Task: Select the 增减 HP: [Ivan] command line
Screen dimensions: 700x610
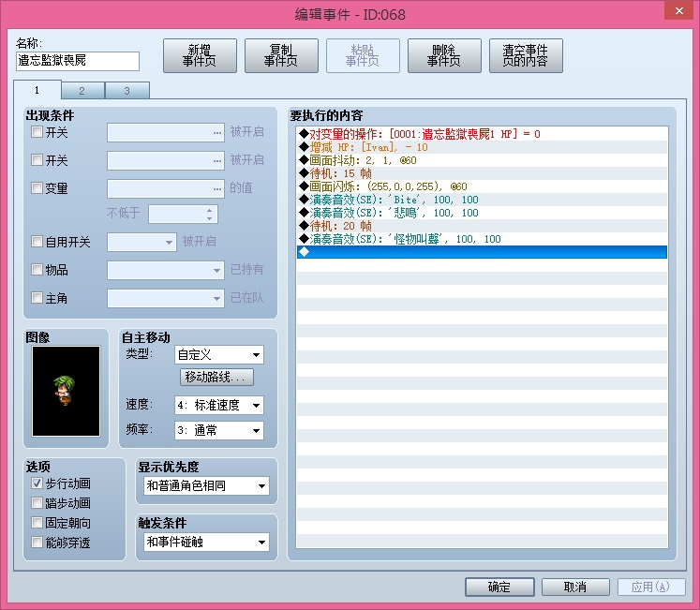Action: pos(483,147)
